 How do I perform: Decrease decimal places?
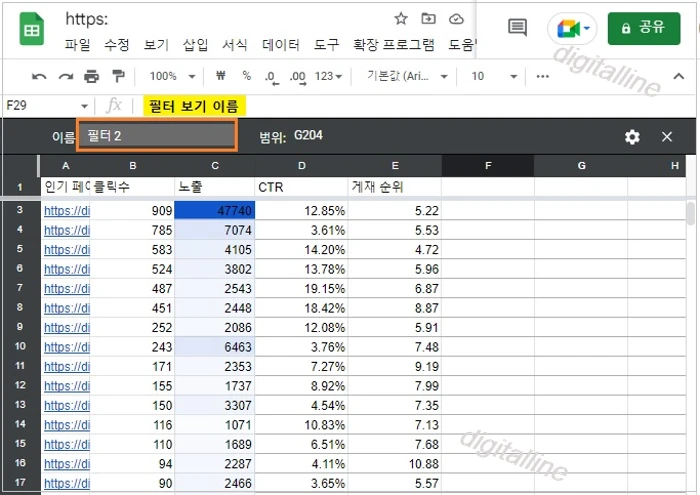pyautogui.click(x=271, y=77)
